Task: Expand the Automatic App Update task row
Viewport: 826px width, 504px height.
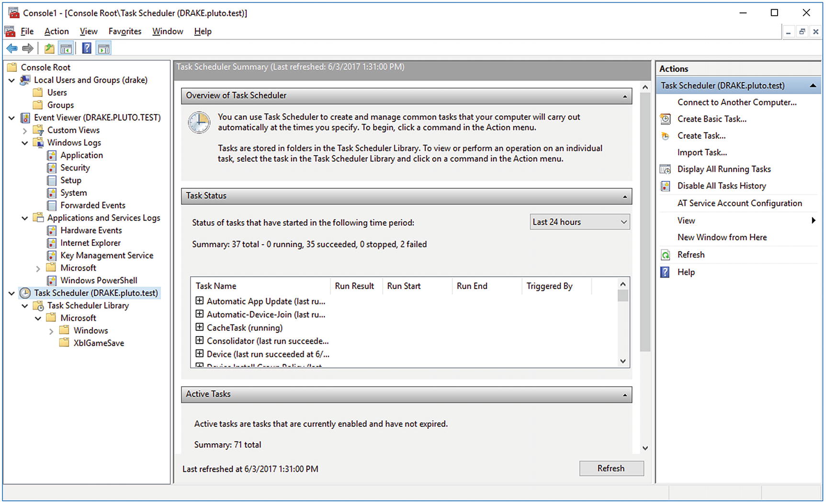Action: click(x=200, y=301)
